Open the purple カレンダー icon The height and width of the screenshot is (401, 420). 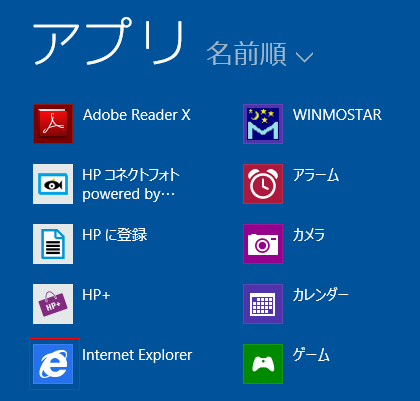click(263, 304)
